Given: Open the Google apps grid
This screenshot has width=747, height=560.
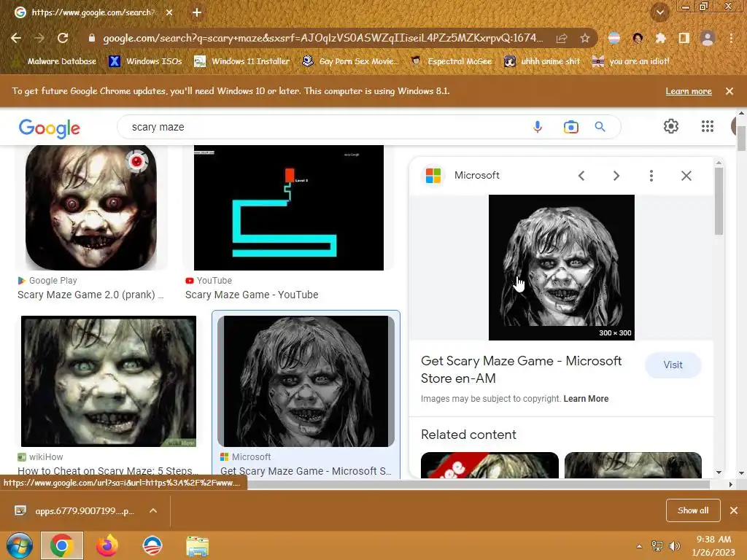Looking at the screenshot, I should pyautogui.click(x=708, y=126).
